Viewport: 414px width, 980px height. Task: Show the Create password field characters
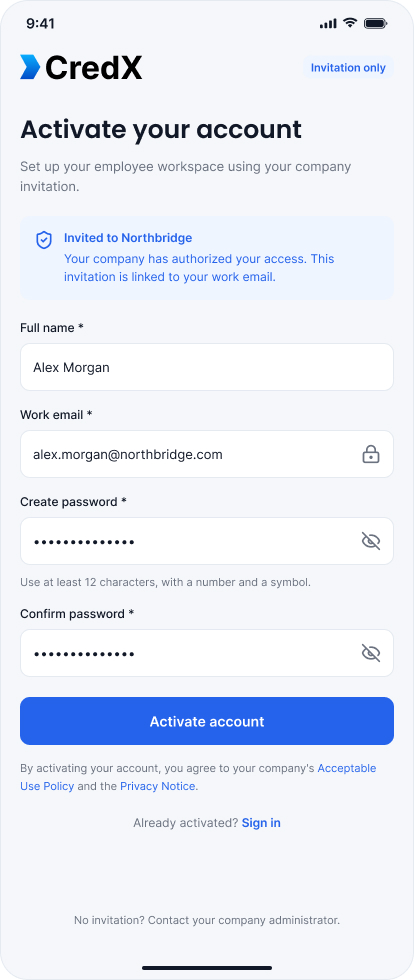[371, 541]
